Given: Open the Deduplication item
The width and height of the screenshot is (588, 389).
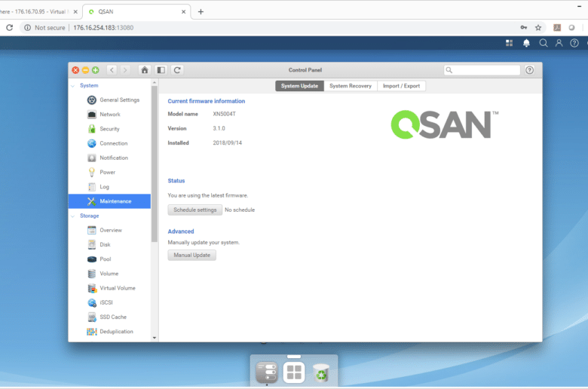Looking at the screenshot, I should pyautogui.click(x=110, y=332).
